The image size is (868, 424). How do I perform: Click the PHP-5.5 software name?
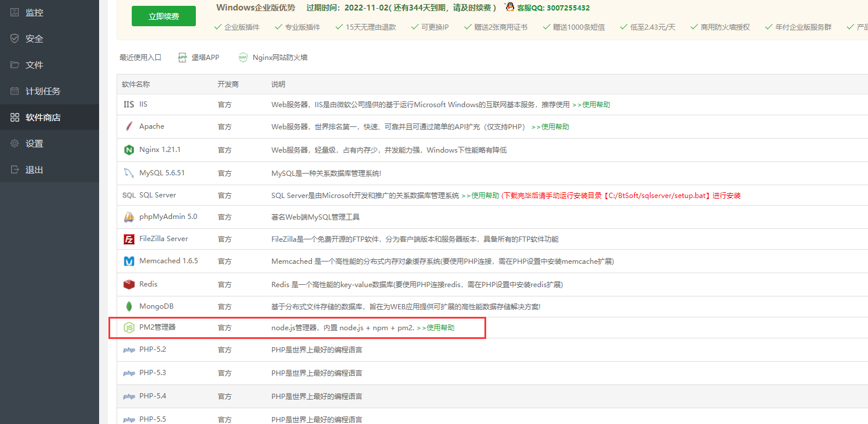153,419
